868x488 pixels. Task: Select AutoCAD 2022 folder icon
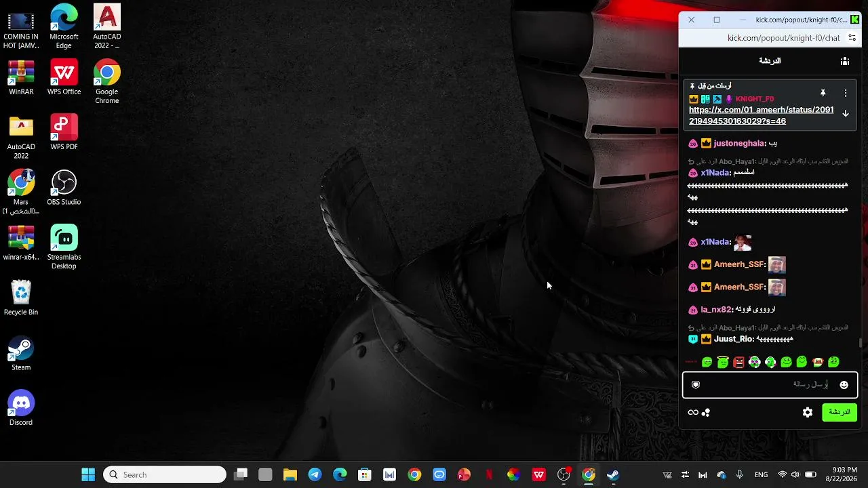pos(21,138)
